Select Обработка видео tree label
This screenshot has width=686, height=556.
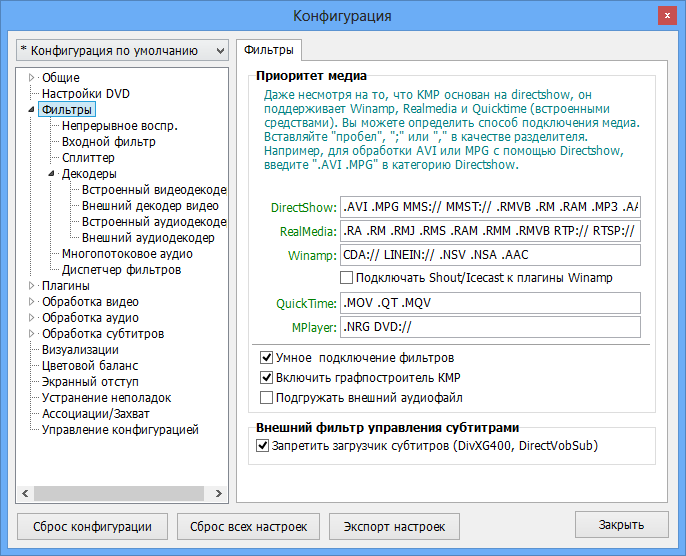click(x=91, y=302)
